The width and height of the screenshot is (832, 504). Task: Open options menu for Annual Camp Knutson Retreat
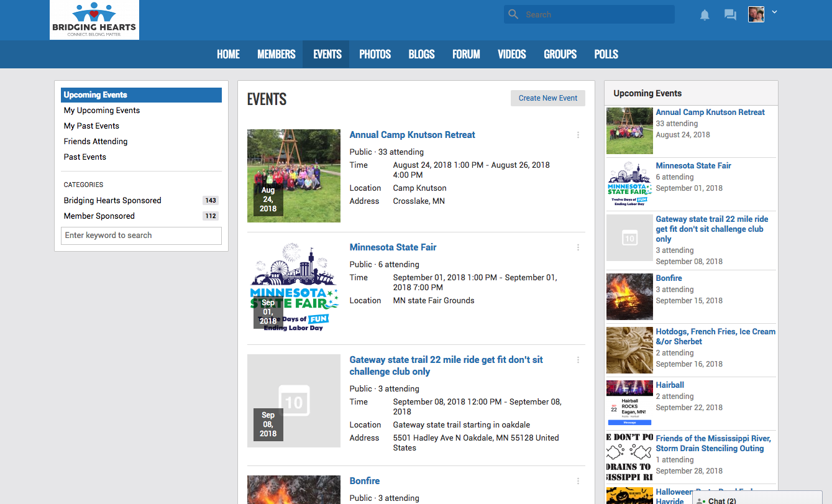pos(578,135)
